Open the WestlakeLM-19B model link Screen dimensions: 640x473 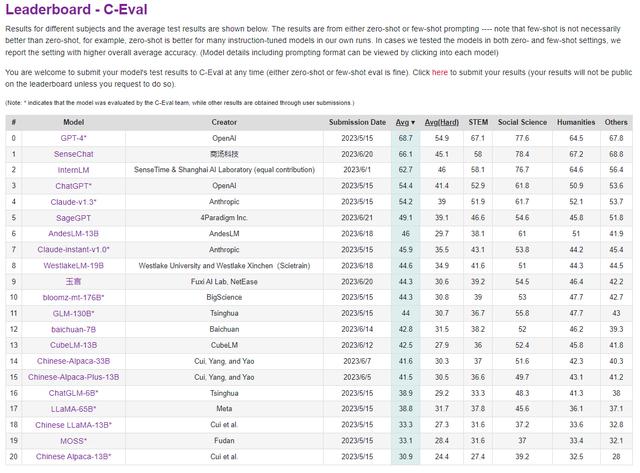tap(73, 265)
